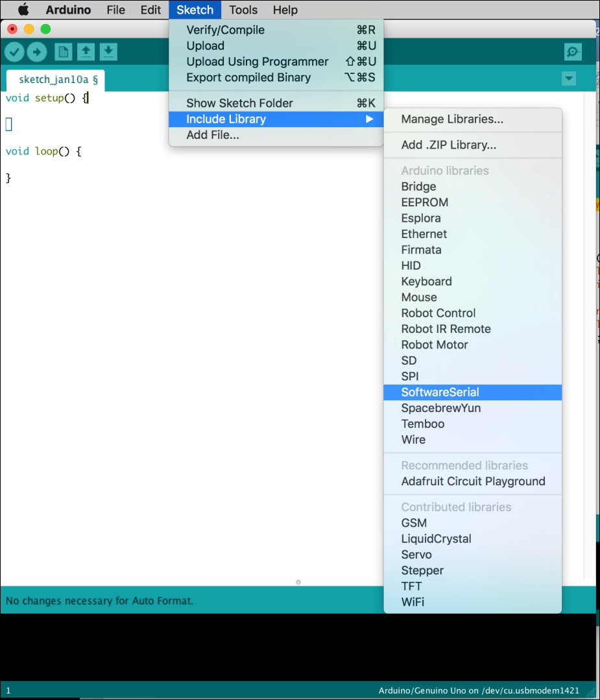Include the Ethernet library
This screenshot has width=600, height=700.
click(473, 234)
